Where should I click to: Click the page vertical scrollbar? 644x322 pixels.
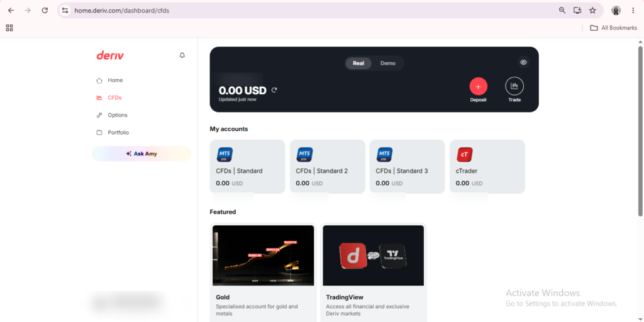(640, 131)
